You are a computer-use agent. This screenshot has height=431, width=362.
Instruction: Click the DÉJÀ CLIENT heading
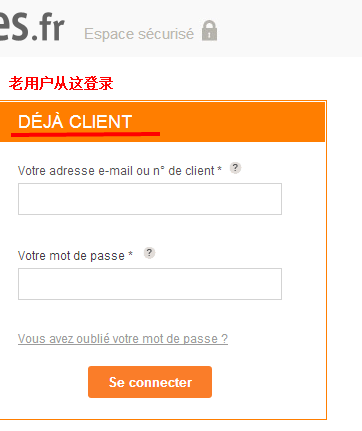point(75,122)
